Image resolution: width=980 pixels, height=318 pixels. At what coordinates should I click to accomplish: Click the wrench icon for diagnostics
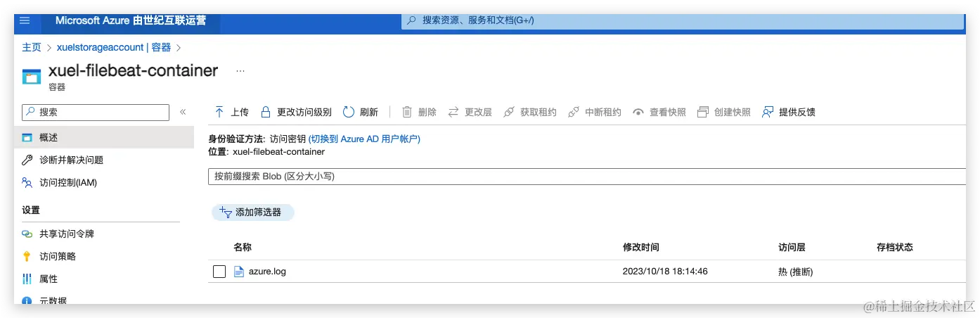click(x=27, y=160)
